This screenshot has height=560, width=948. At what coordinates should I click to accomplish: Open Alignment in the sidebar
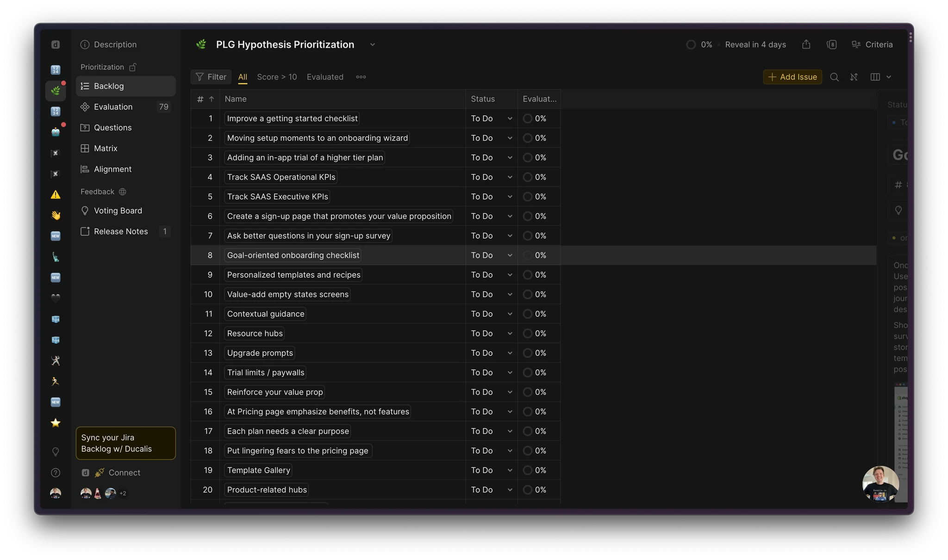coord(126,169)
